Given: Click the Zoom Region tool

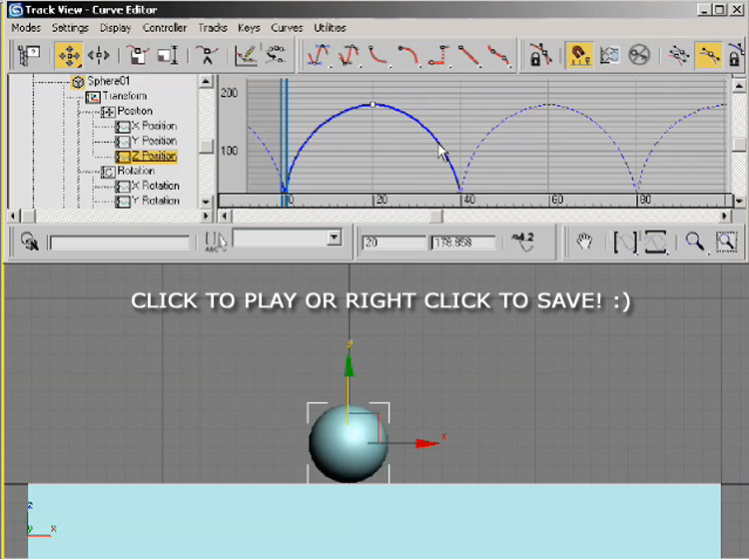Looking at the screenshot, I should (726, 242).
